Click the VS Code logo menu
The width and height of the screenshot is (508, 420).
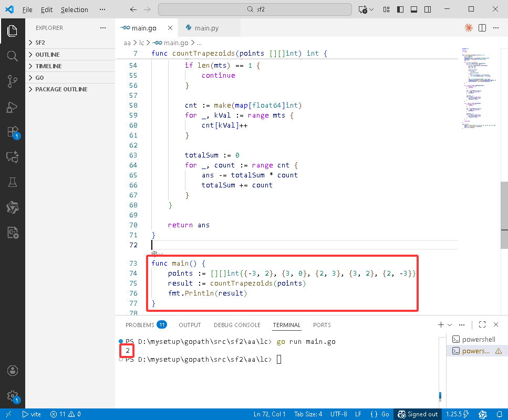pos(9,9)
